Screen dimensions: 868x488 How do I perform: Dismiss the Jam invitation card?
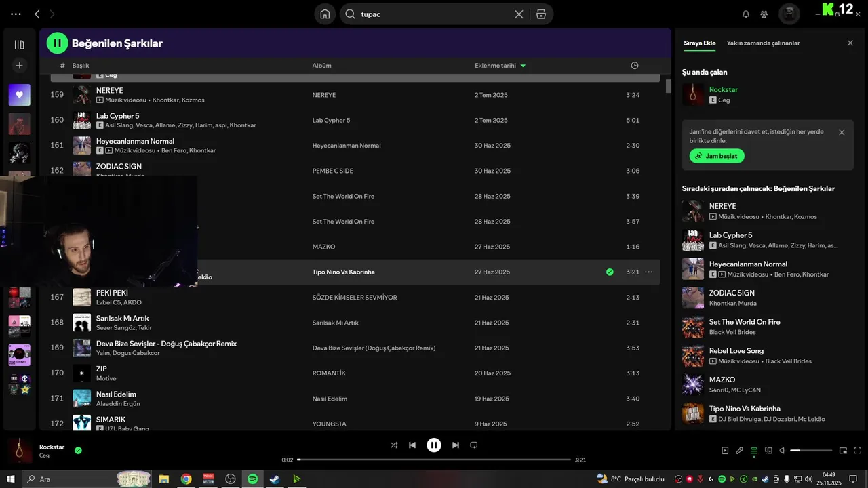point(842,132)
